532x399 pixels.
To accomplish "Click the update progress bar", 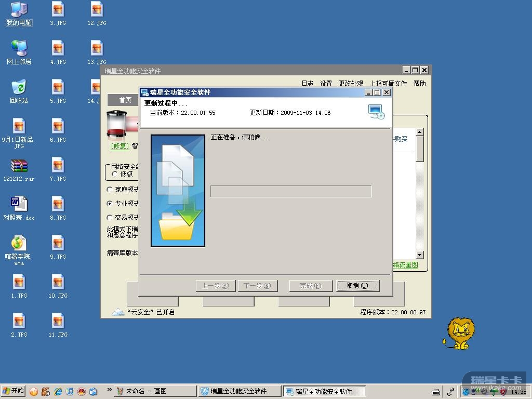I will [x=291, y=191].
